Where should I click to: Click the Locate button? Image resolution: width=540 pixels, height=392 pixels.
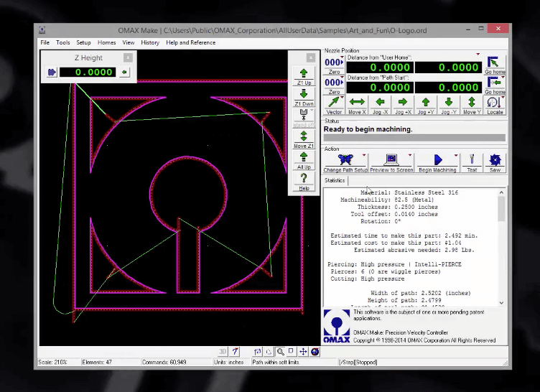coord(495,106)
